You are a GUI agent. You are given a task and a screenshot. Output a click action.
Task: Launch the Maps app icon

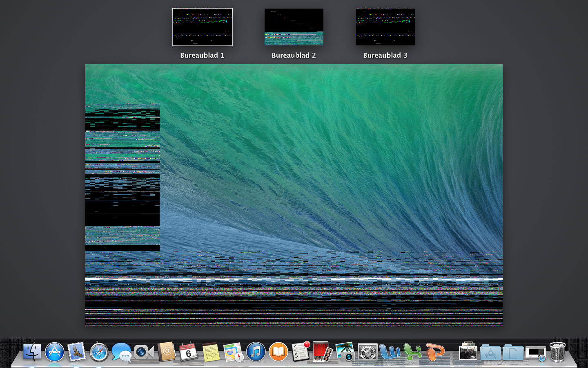click(234, 352)
